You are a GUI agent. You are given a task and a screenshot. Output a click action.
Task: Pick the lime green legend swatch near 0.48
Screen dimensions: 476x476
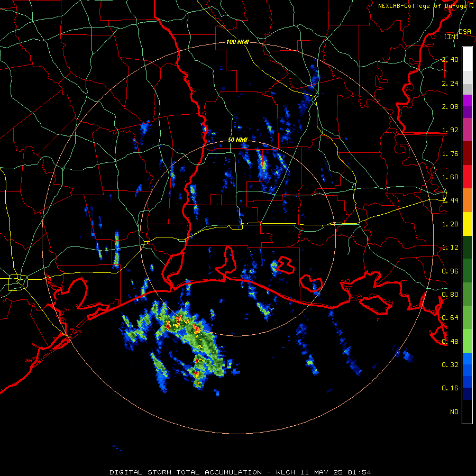click(467, 341)
